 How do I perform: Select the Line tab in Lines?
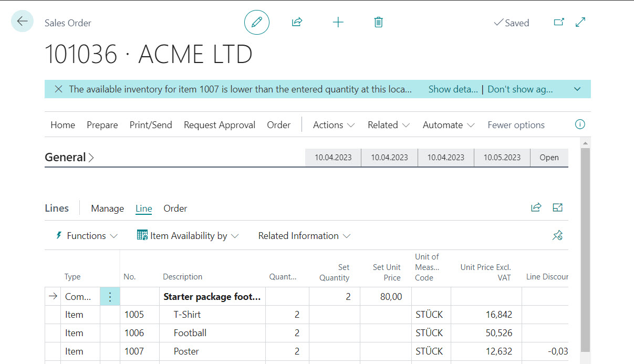pyautogui.click(x=143, y=209)
